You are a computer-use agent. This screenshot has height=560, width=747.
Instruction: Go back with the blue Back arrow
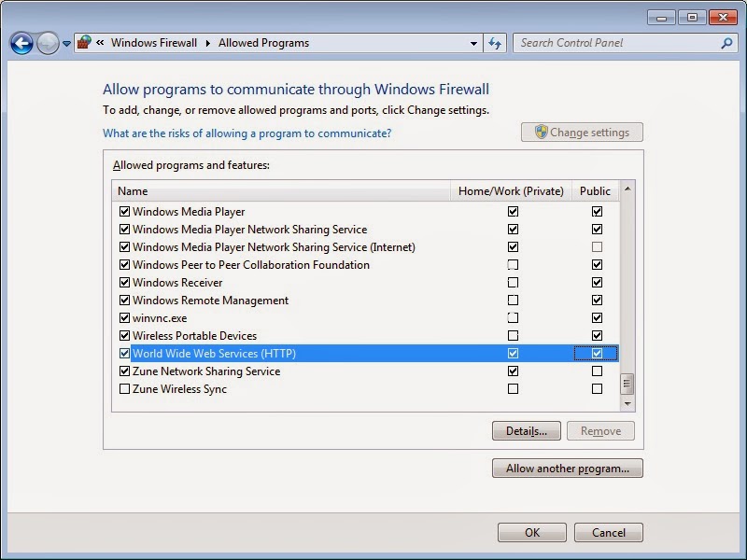pyautogui.click(x=21, y=43)
